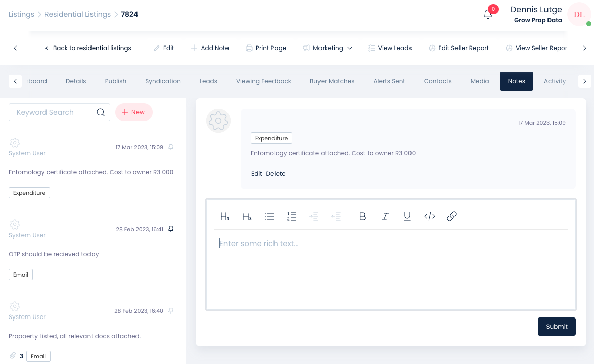
Task: Unpin the 28 Feb 2023, 16:41 note
Action: (x=171, y=229)
